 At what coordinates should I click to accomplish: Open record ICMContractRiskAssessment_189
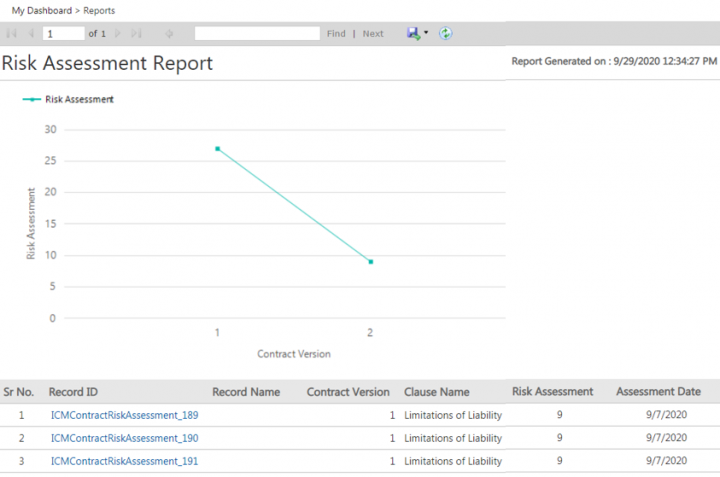click(x=124, y=415)
